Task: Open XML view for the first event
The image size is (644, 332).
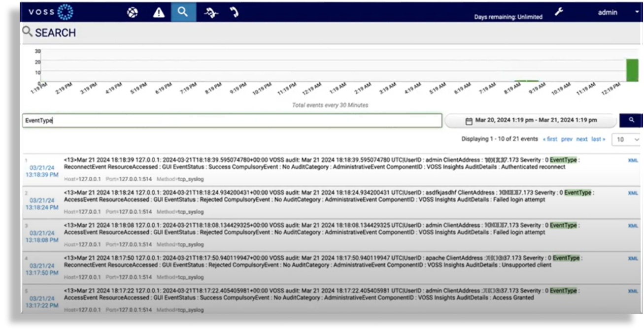Action: point(634,161)
